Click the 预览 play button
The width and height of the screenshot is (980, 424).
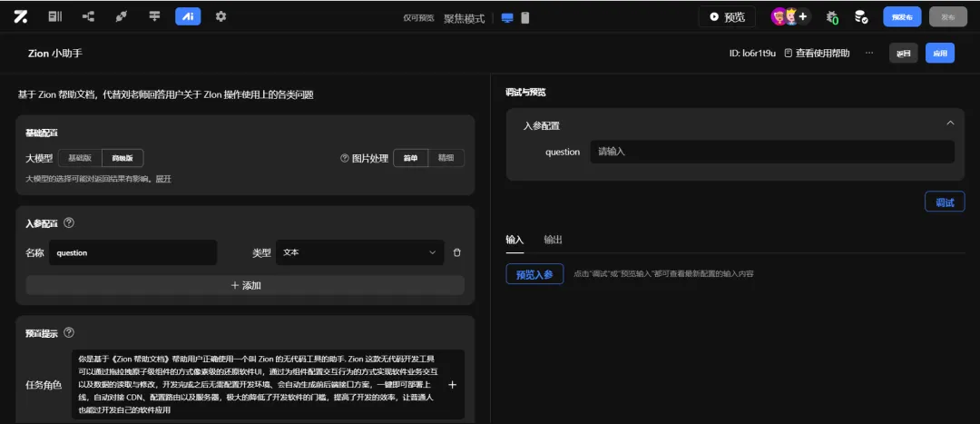[x=727, y=17]
